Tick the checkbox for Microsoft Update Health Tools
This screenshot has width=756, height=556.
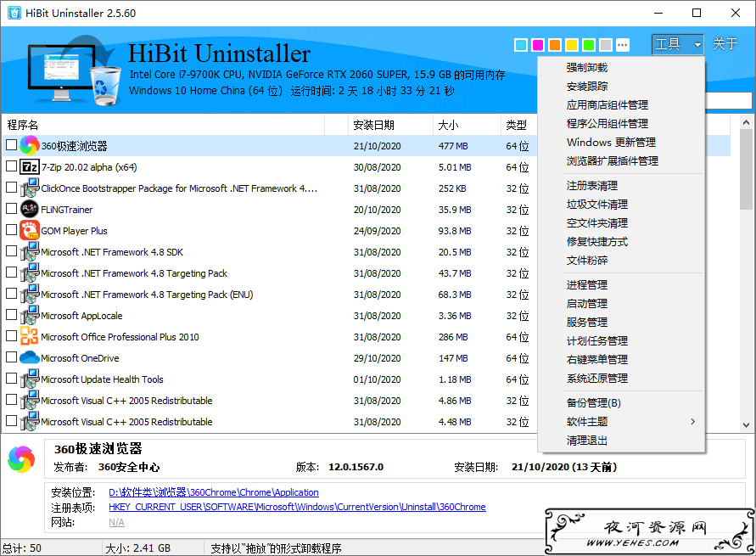pos(11,379)
